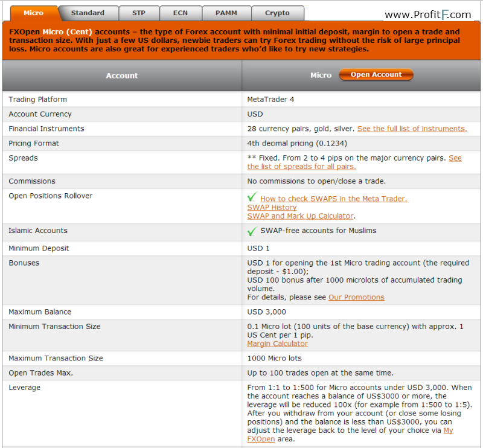Click the green checkmark in Islamic Accounts row
Image resolution: width=483 pixels, height=448 pixels.
coord(252,231)
